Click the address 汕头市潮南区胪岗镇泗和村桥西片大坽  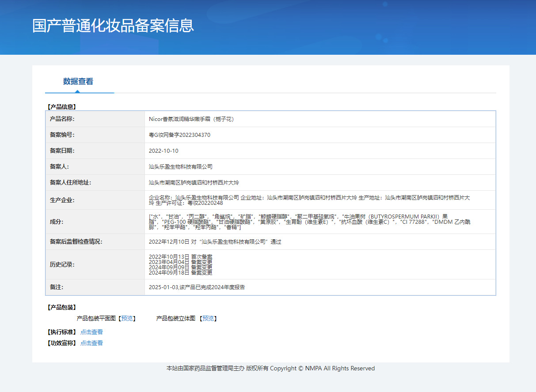pyautogui.click(x=194, y=183)
